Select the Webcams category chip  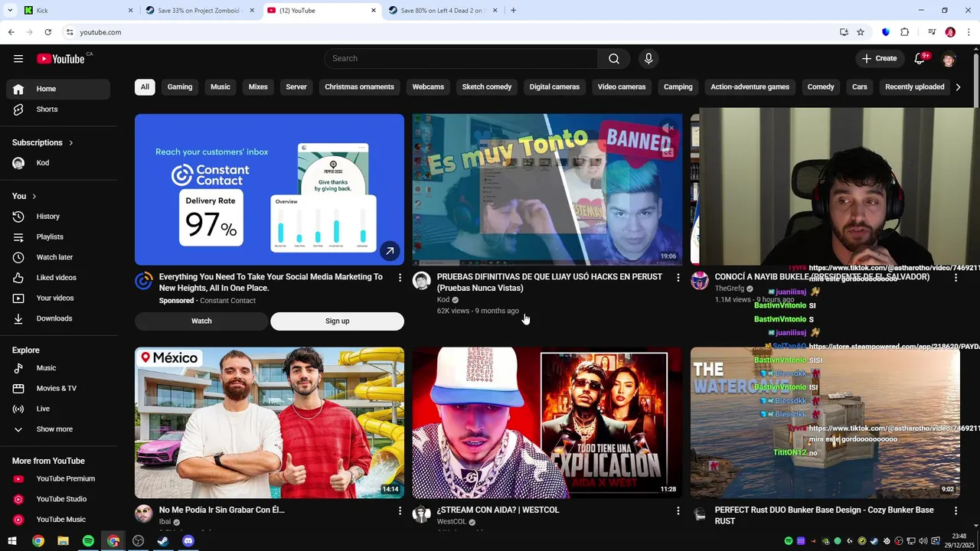click(428, 87)
